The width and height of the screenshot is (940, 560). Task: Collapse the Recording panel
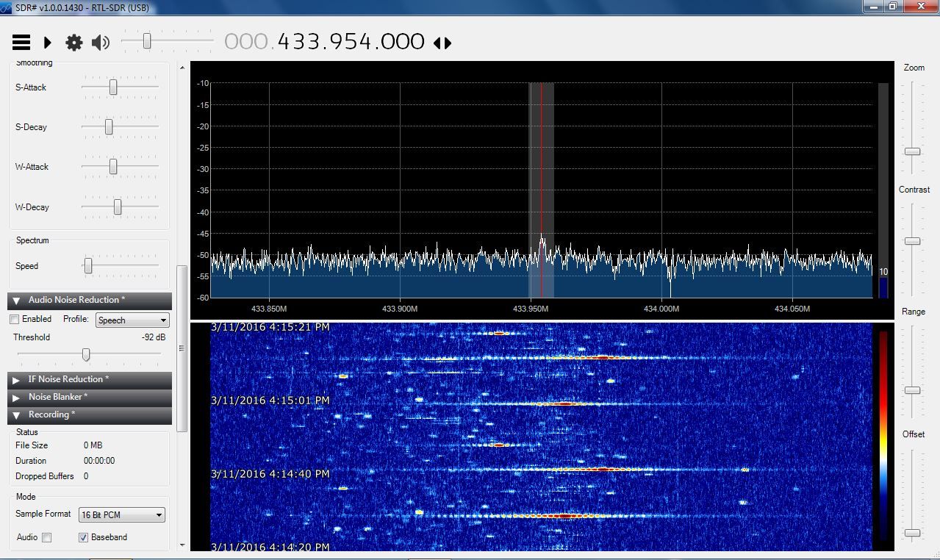tap(90, 414)
